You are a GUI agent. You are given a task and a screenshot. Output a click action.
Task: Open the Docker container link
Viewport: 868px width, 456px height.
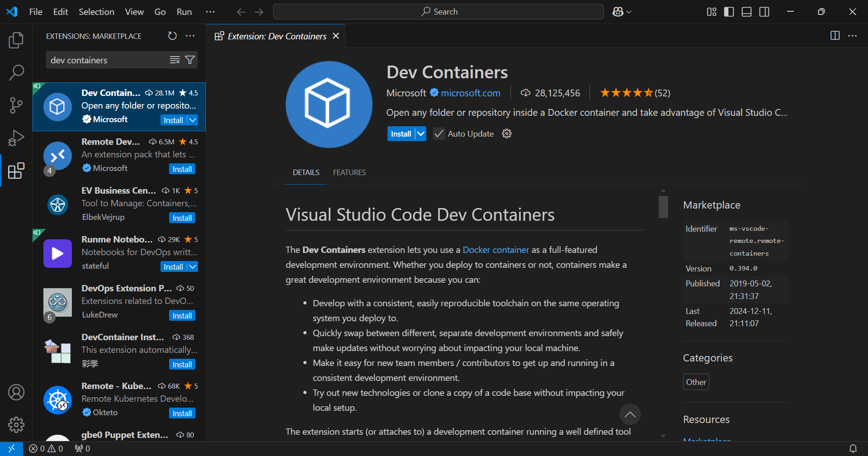pyautogui.click(x=495, y=250)
